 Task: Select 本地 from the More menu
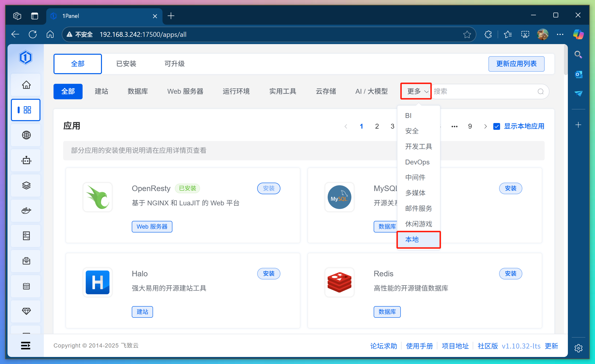[412, 239]
